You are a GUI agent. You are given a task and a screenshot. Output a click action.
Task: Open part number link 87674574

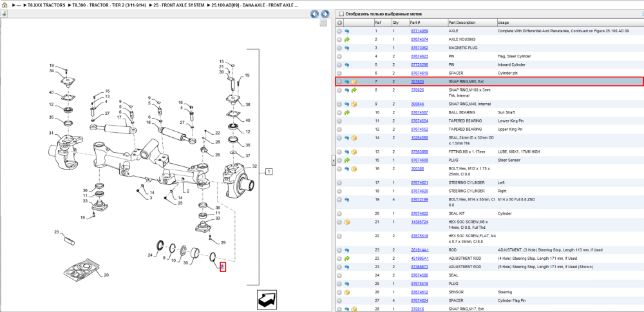click(419, 39)
